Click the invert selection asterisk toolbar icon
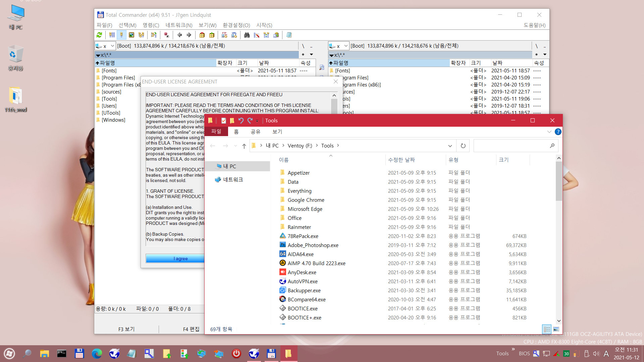The image size is (644, 362). point(166,35)
